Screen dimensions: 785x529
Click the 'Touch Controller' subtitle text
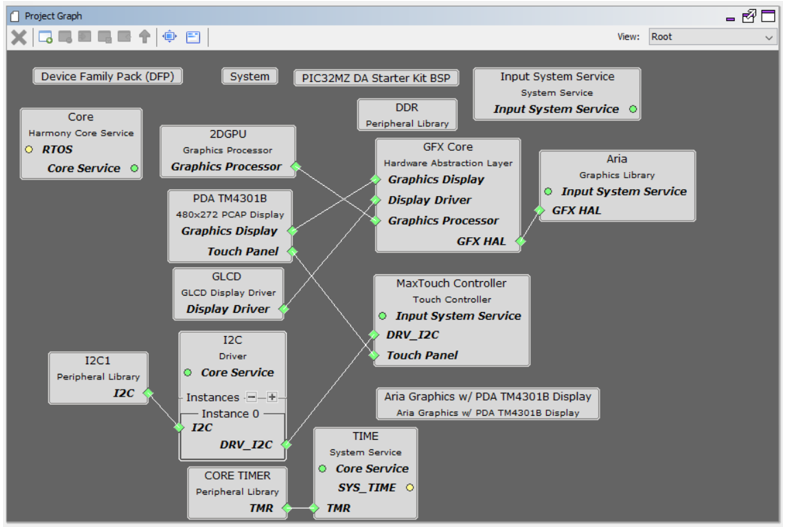pyautogui.click(x=452, y=300)
